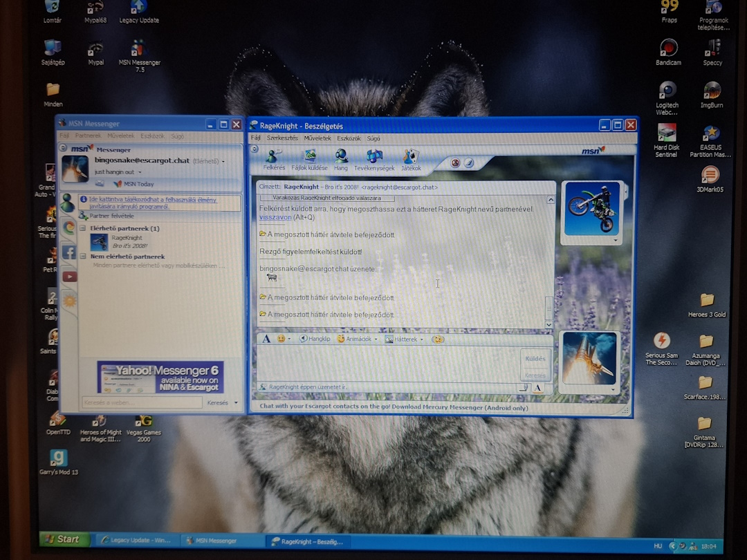The height and width of the screenshot is (560, 747).
Task: Expand the Hátterek backgrounds dropdown
Action: click(422, 339)
